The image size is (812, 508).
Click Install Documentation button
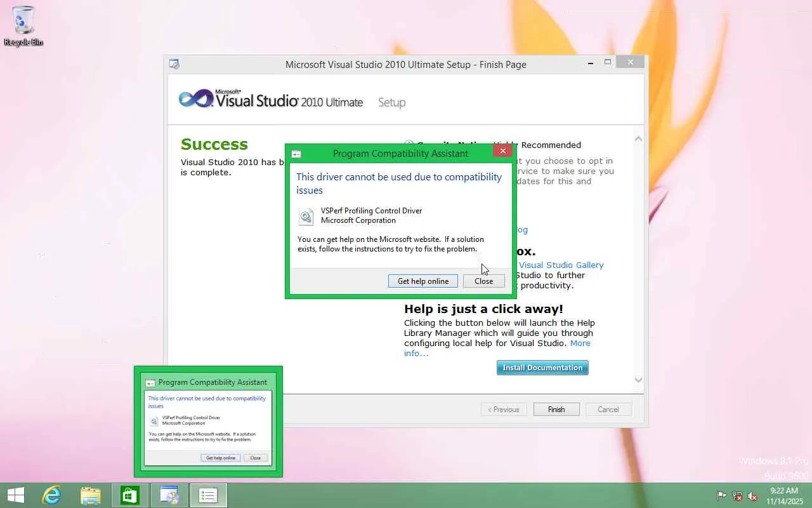pos(542,368)
